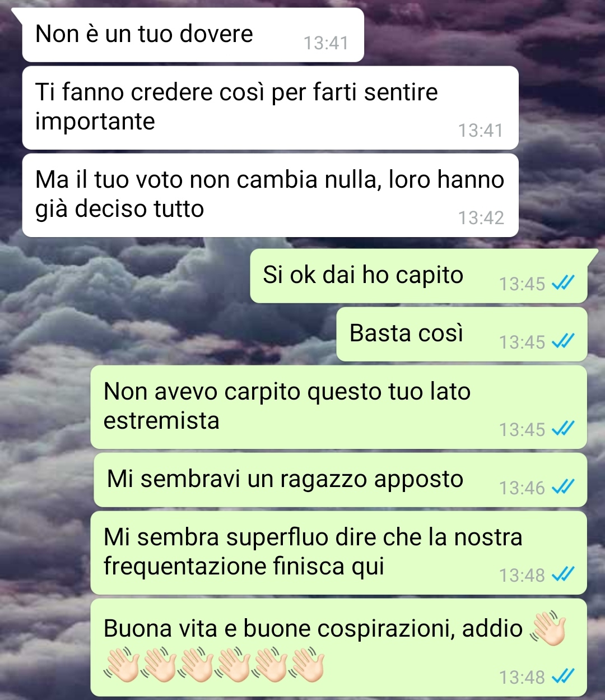Click the 13:42 timestamp on received message
Viewport: 605px width, 700px height.
coord(481,217)
